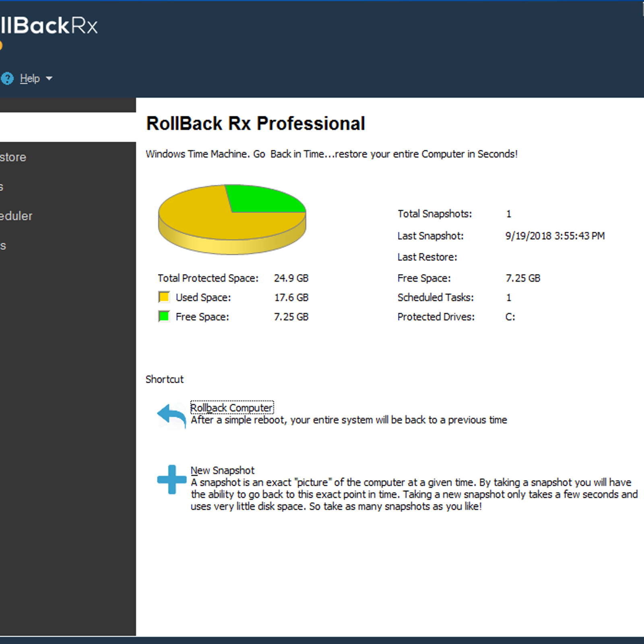Click the Last Snapshot date '9/19/2018 3:55:43 PM'
Viewport: 644px width, 644px height.
(555, 236)
